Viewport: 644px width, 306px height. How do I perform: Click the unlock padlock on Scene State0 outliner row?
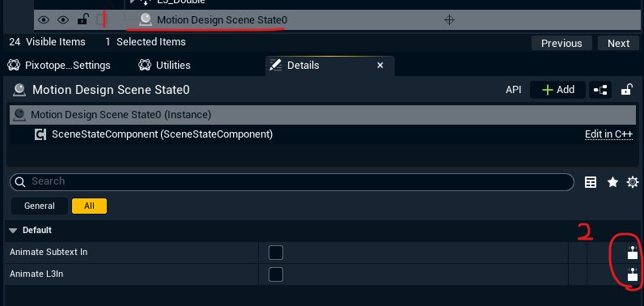pos(83,19)
